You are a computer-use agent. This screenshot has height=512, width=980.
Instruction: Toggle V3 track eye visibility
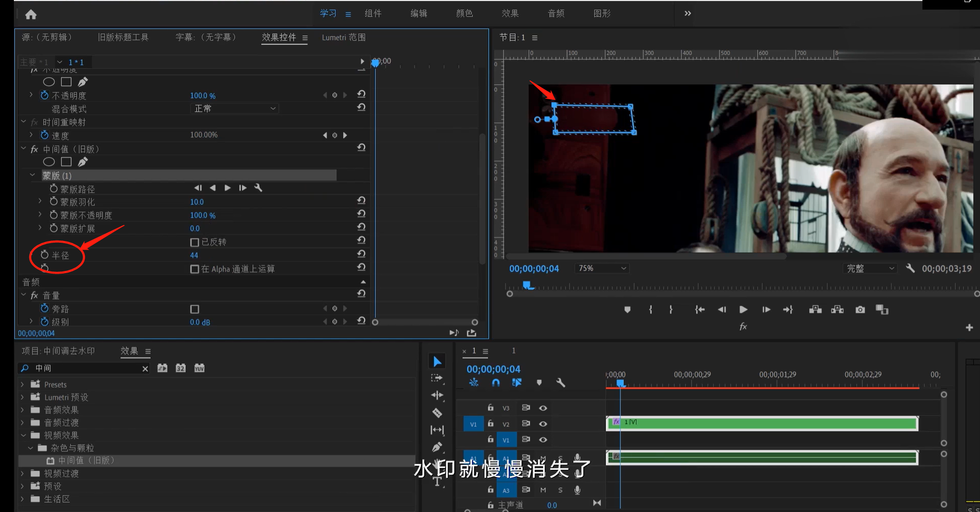543,408
